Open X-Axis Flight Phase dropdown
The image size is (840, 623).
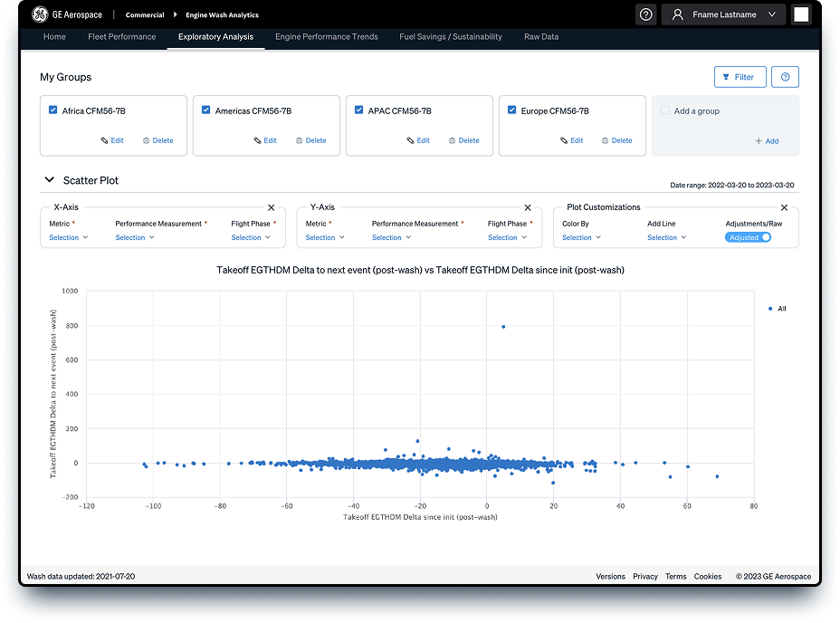[251, 237]
